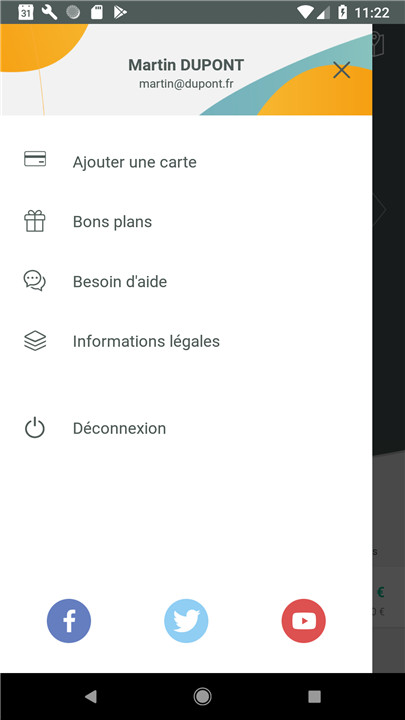This screenshot has height=720, width=405.
Task: Tap the Android recent apps square
Action: click(315, 697)
